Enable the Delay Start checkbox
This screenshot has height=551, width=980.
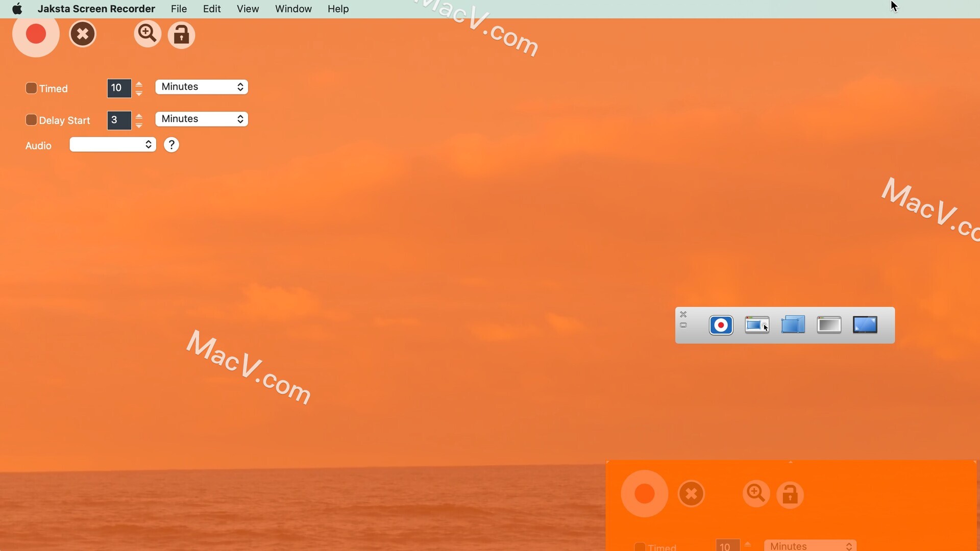pyautogui.click(x=31, y=120)
